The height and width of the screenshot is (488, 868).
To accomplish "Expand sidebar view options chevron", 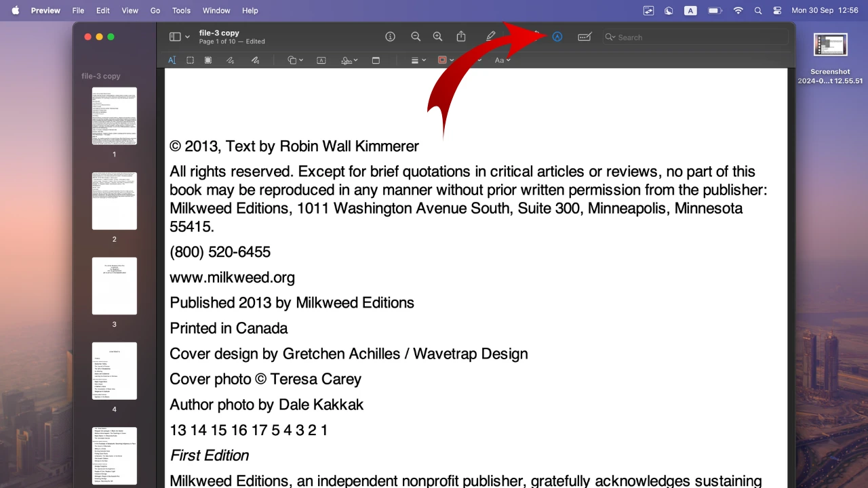I will click(188, 37).
